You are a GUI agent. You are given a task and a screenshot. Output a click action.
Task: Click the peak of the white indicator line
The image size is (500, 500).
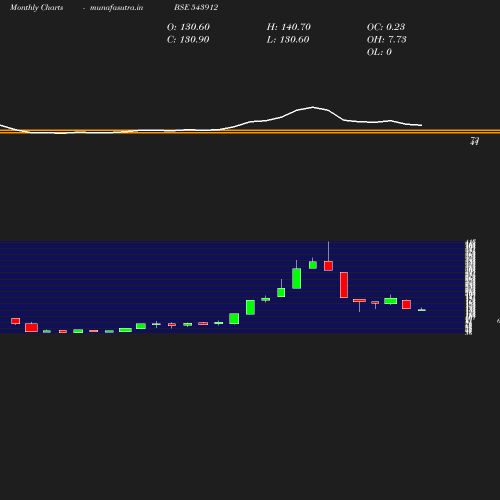[x=313, y=107]
